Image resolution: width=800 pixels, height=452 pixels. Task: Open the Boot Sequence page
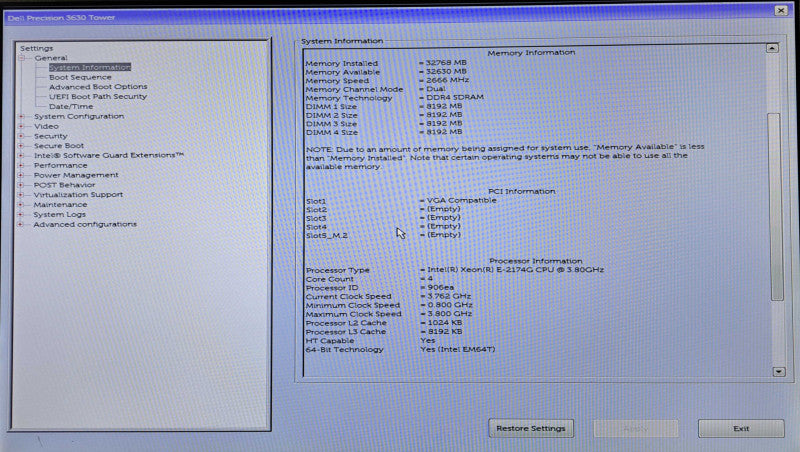click(x=80, y=77)
